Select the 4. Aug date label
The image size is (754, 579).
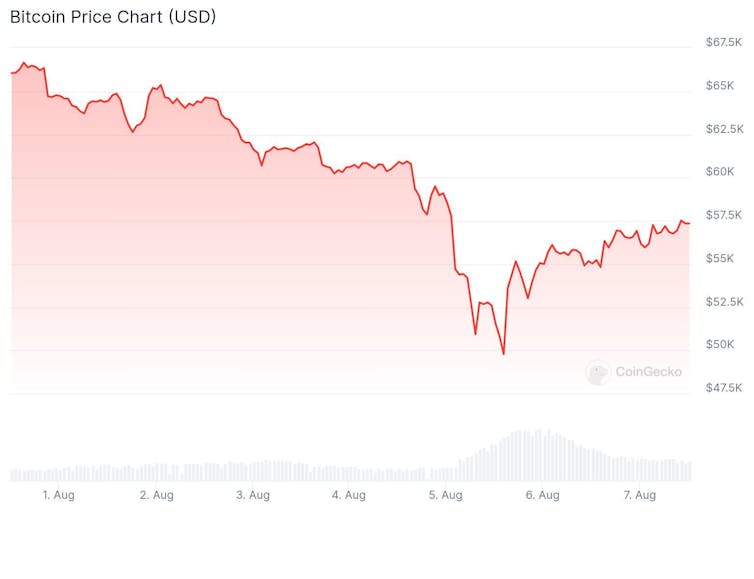coord(349,495)
